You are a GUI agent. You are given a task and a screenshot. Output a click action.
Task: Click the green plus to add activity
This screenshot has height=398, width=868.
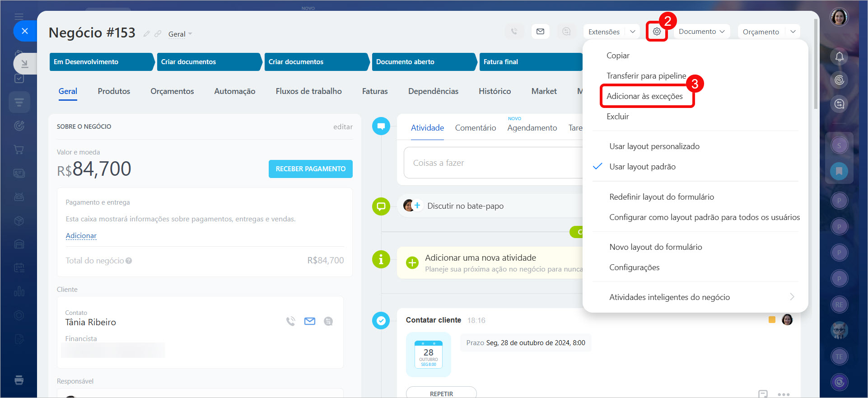pyautogui.click(x=412, y=262)
